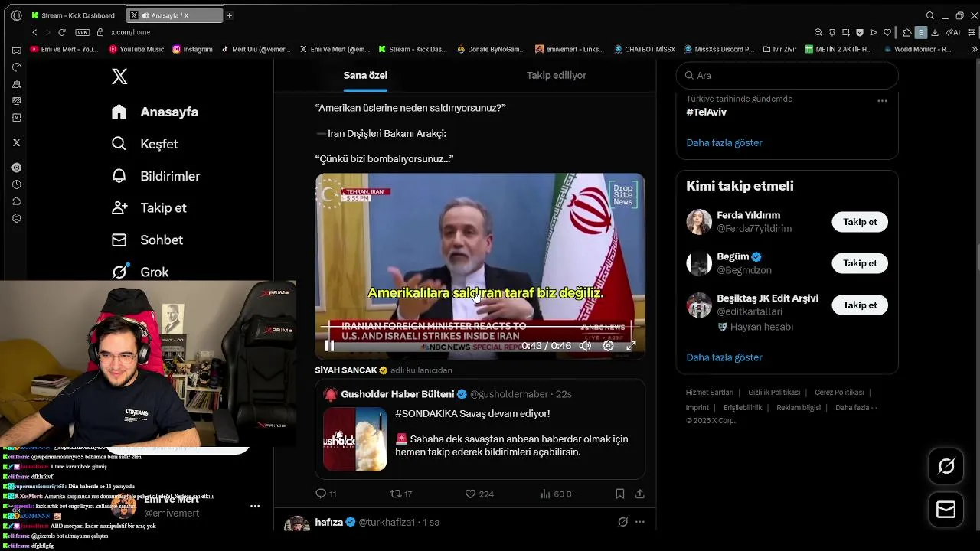Reply to the post with 11 comments
The image size is (980, 551).
click(326, 494)
